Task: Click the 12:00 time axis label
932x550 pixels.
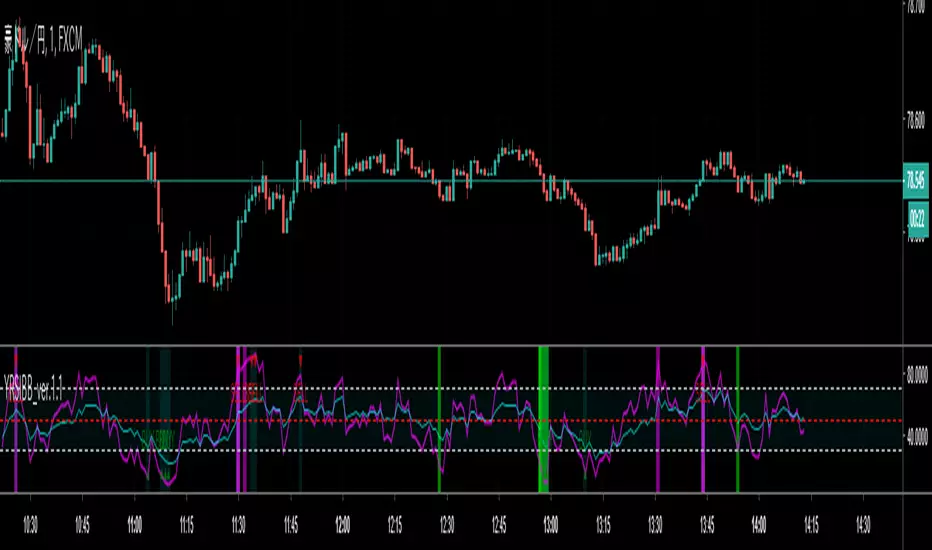Action: (342, 525)
